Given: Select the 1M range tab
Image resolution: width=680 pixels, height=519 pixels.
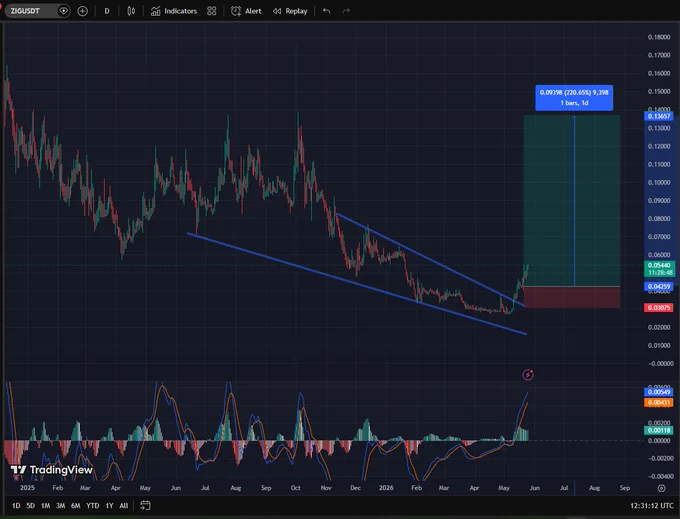Looking at the screenshot, I should [x=46, y=506].
